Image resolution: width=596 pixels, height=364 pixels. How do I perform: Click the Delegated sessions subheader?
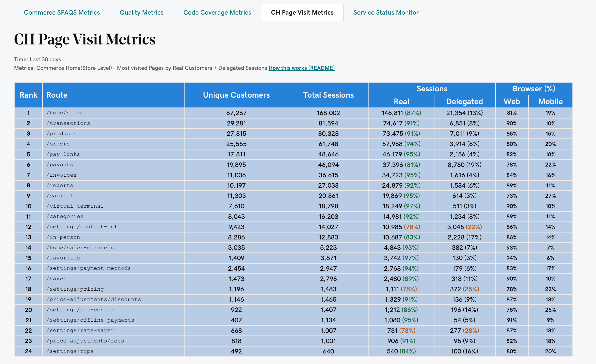click(465, 101)
